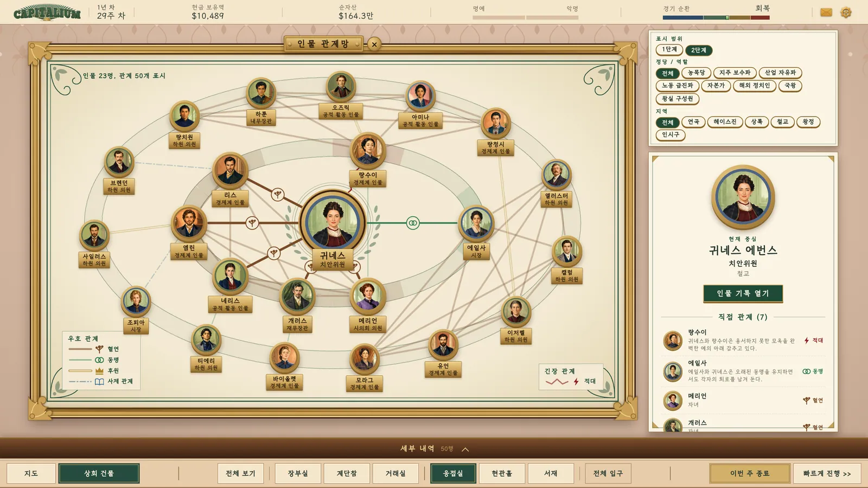
Task: Click 이번 주 종료 button
Action: (749, 473)
